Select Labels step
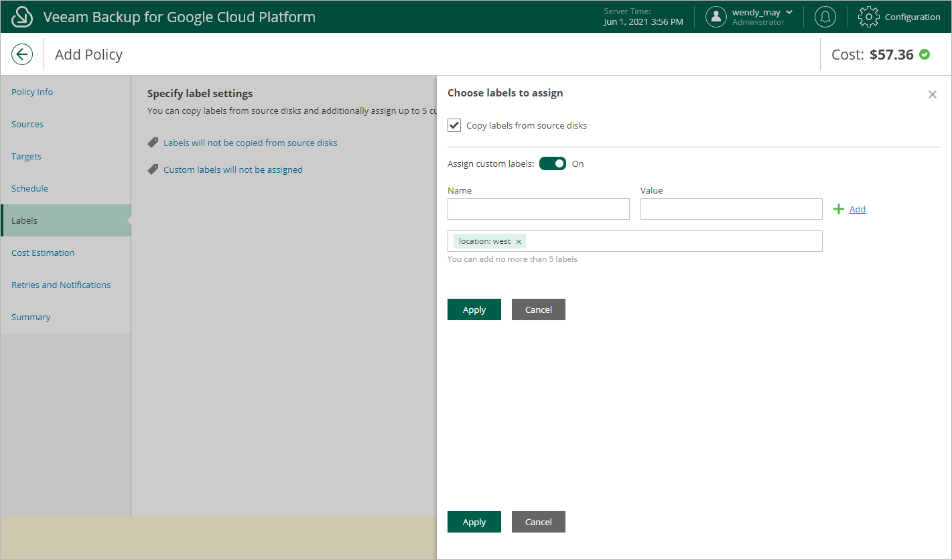 click(66, 220)
